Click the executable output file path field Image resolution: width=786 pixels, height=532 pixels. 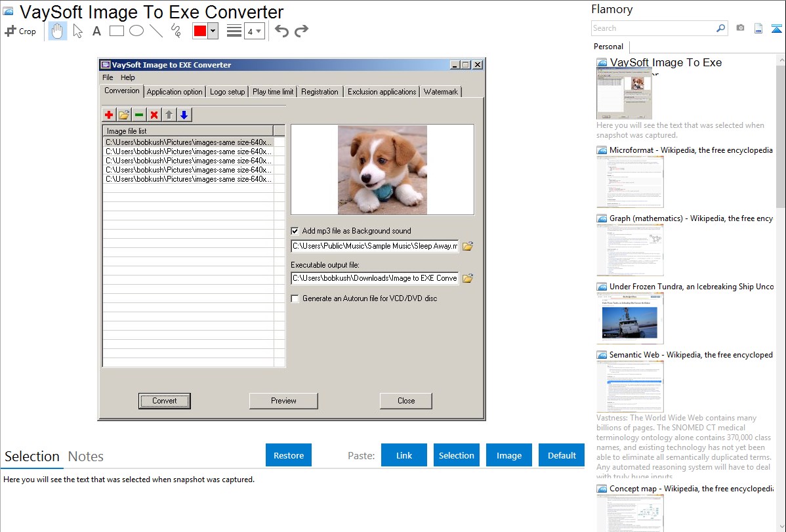375,278
